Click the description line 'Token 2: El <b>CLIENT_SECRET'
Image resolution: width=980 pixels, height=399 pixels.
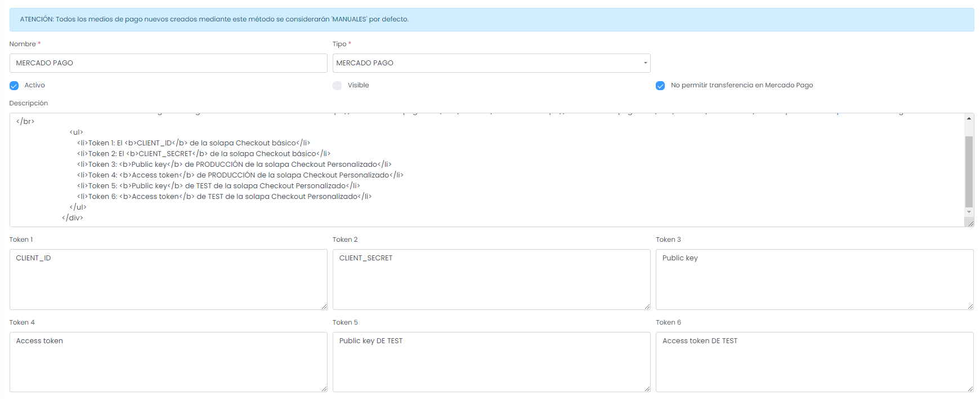(x=204, y=154)
